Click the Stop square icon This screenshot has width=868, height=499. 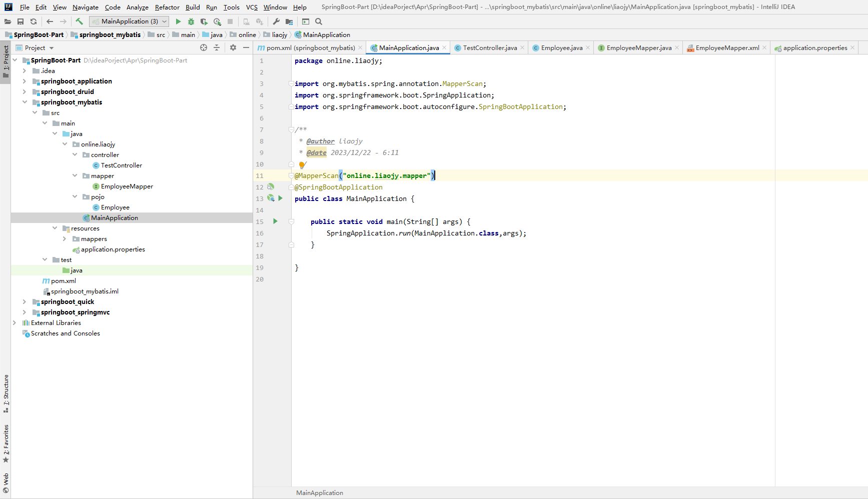[x=230, y=21]
